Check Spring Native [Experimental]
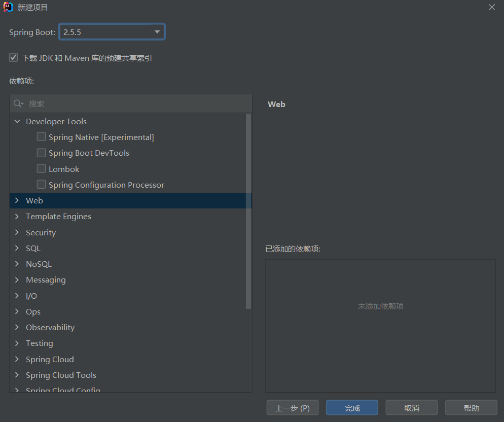 pyautogui.click(x=41, y=137)
